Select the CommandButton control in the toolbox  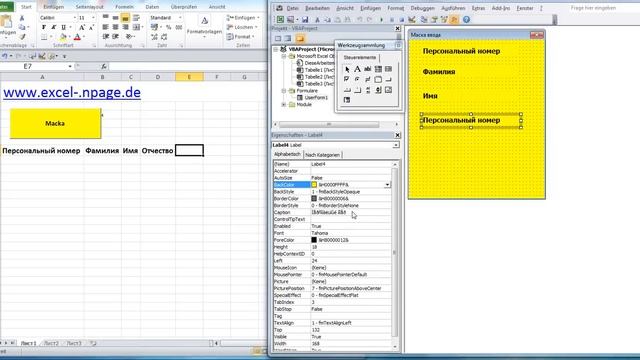point(388,79)
